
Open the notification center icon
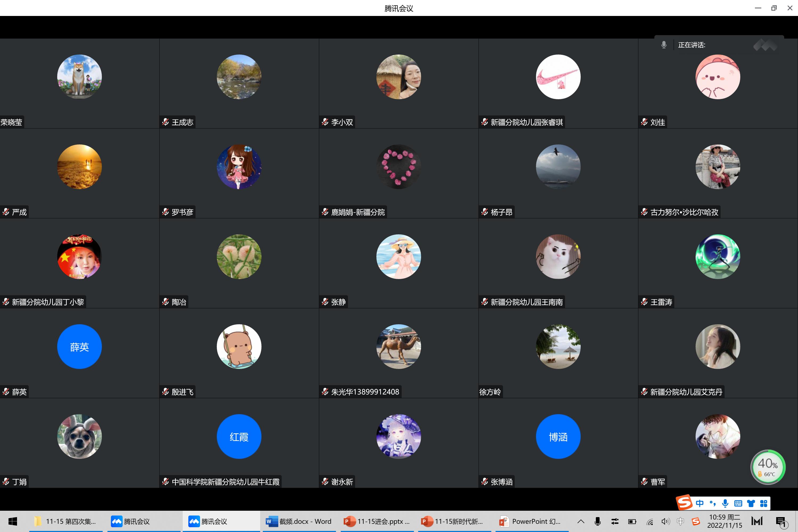tap(781, 522)
